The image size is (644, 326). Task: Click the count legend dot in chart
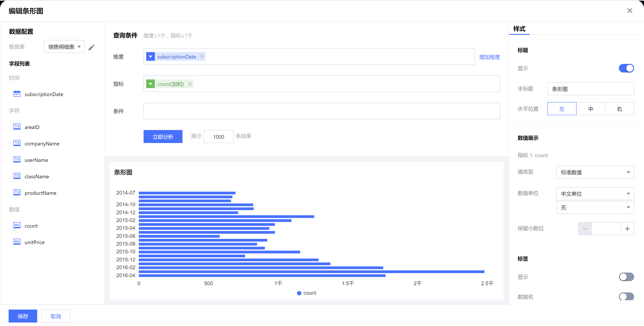(x=299, y=293)
